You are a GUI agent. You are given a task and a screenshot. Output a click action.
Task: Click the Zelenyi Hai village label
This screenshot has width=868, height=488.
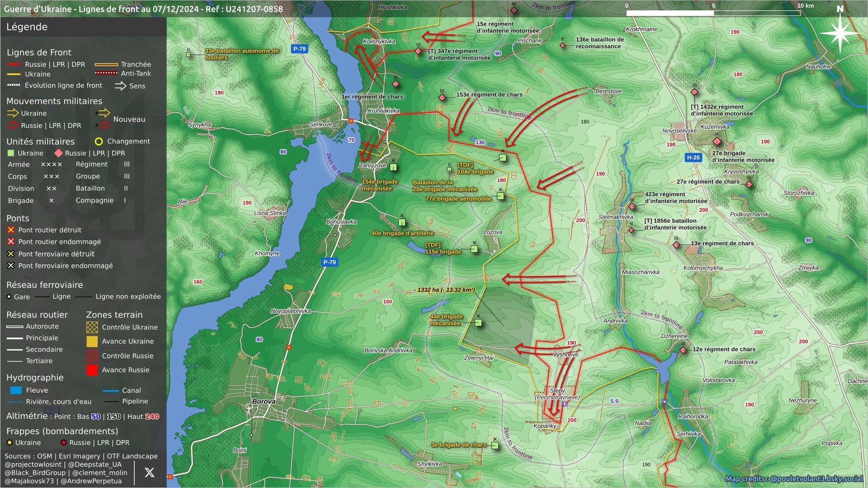tap(479, 358)
